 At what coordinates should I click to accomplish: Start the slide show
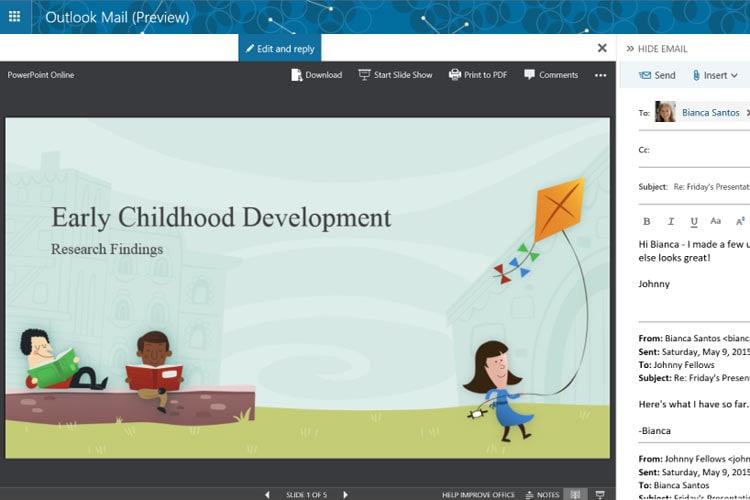395,75
